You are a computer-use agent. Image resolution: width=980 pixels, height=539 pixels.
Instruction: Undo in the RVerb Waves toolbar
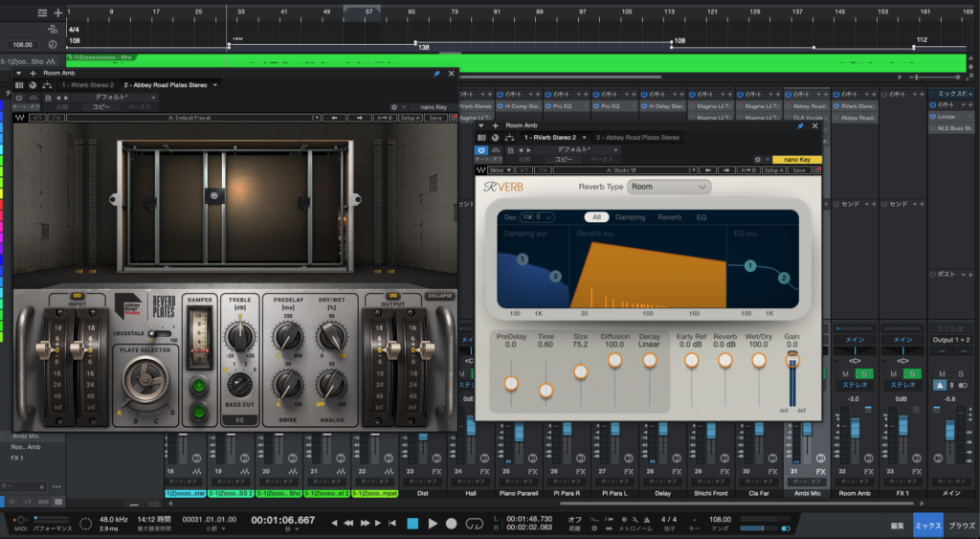point(524,170)
